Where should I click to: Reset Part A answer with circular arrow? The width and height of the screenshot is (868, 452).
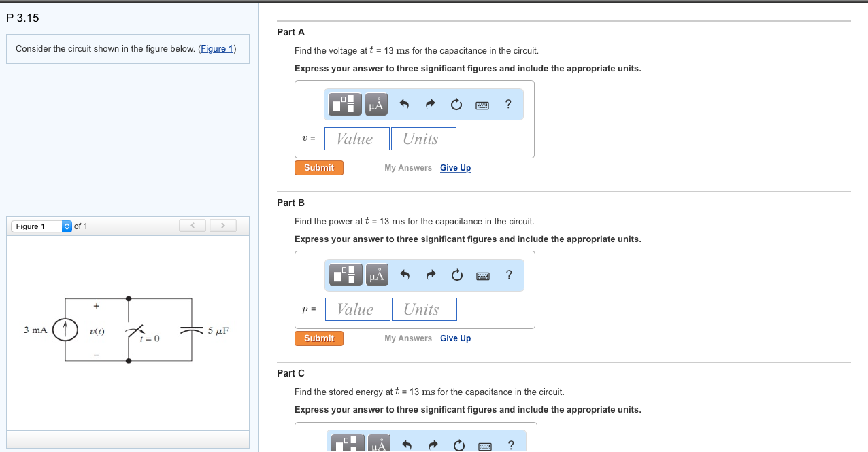tap(456, 104)
